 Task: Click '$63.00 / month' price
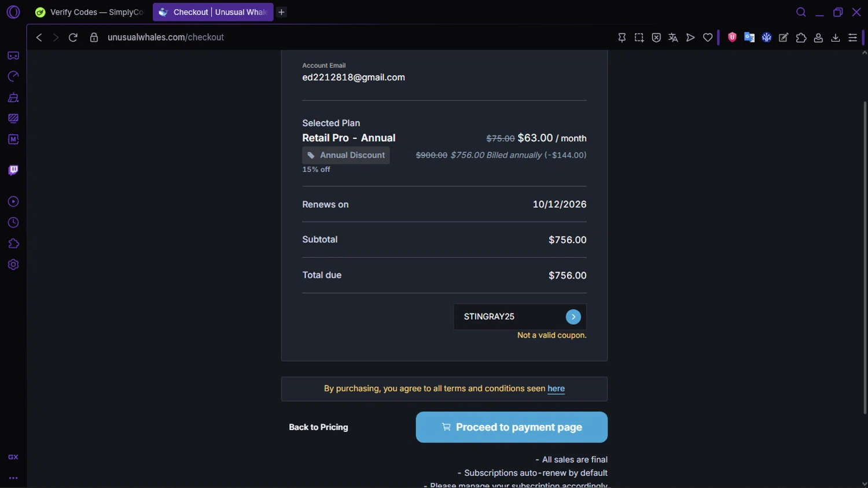click(x=552, y=138)
